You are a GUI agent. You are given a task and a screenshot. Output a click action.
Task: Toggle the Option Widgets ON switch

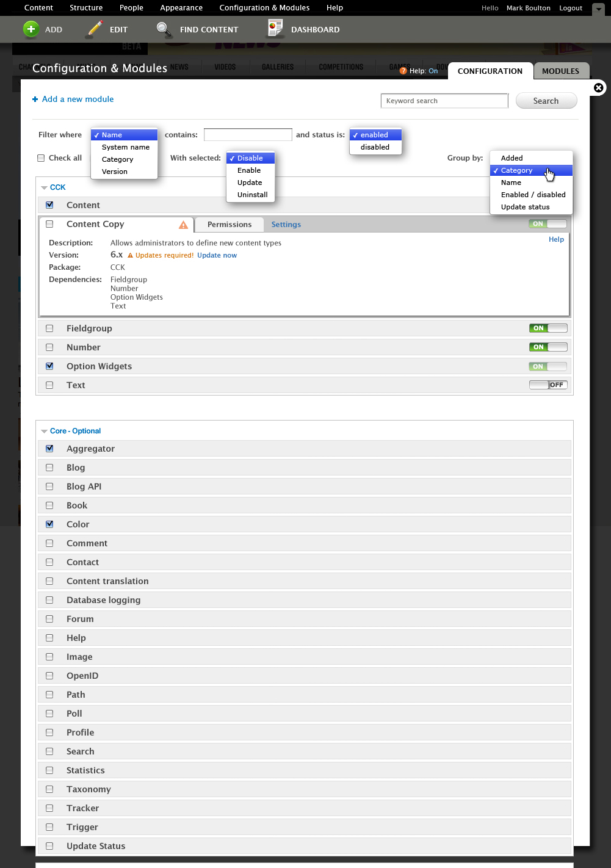(548, 366)
